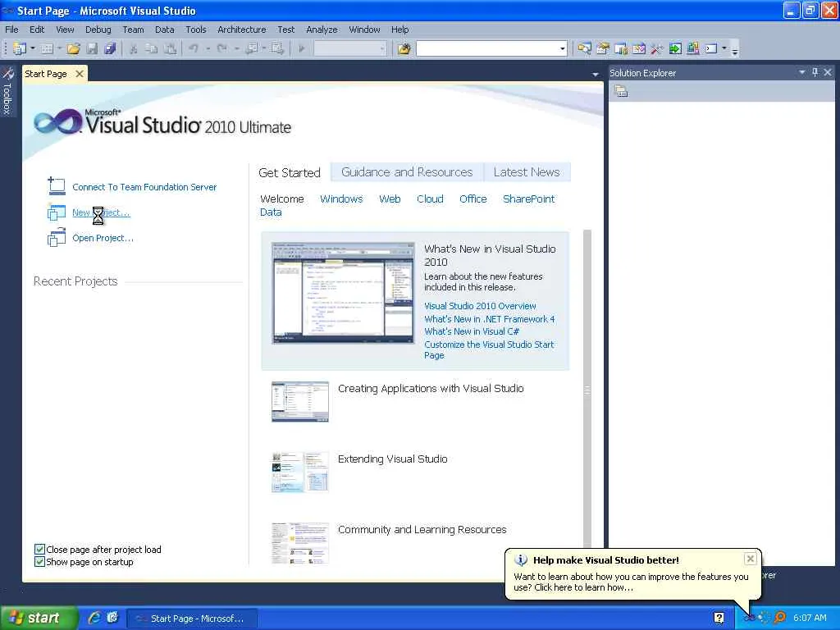
Task: Pin the Solution Explorer panel
Action: 815,72
